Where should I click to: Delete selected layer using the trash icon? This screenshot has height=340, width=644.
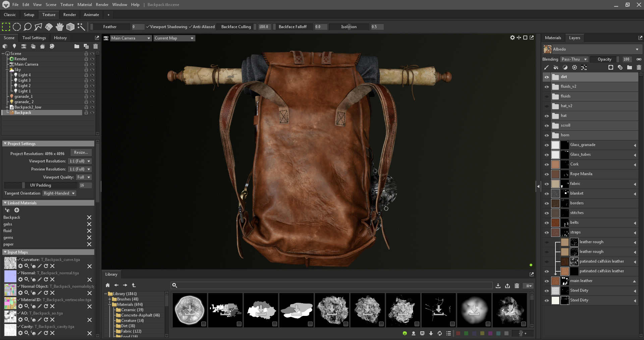[x=639, y=67]
